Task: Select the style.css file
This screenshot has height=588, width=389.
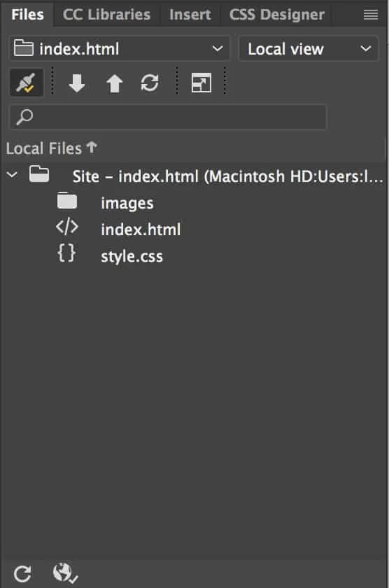Action: pos(132,256)
